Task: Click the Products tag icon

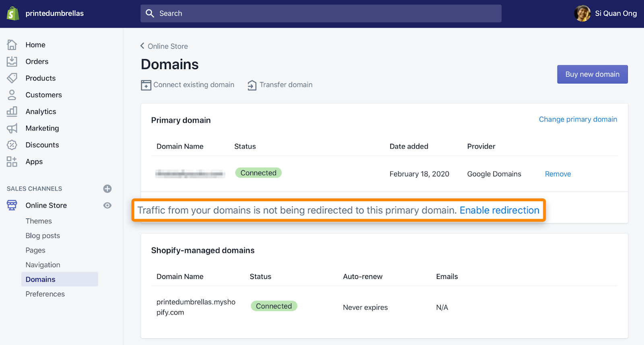Action: coord(12,78)
